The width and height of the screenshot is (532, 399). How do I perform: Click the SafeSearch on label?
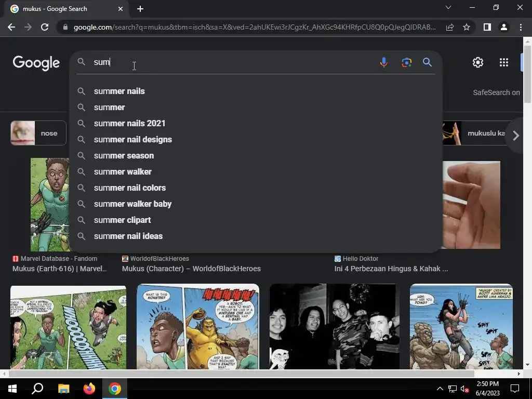click(496, 92)
